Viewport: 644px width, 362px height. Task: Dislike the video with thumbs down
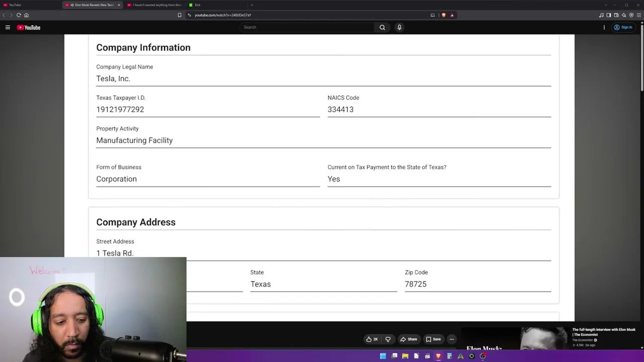click(388, 339)
